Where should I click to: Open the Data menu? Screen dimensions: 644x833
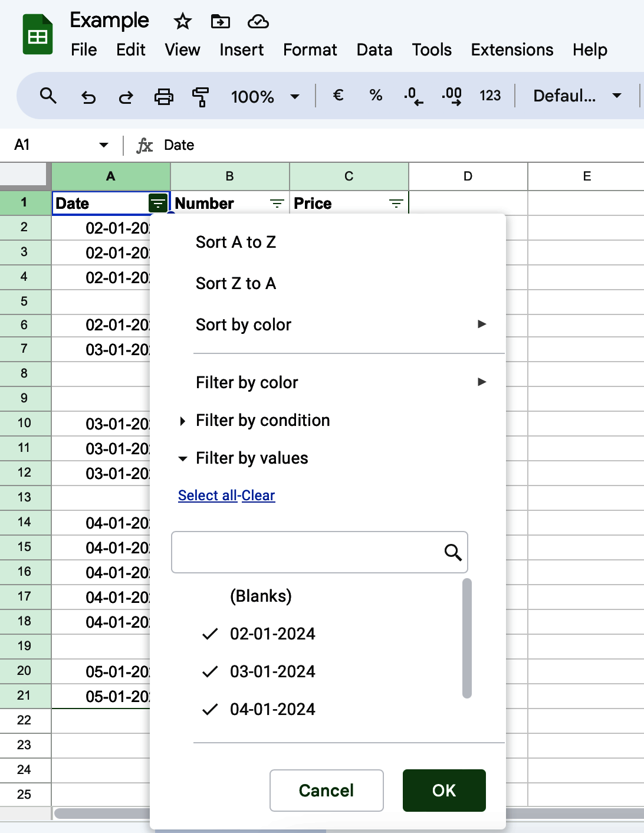coord(374,50)
